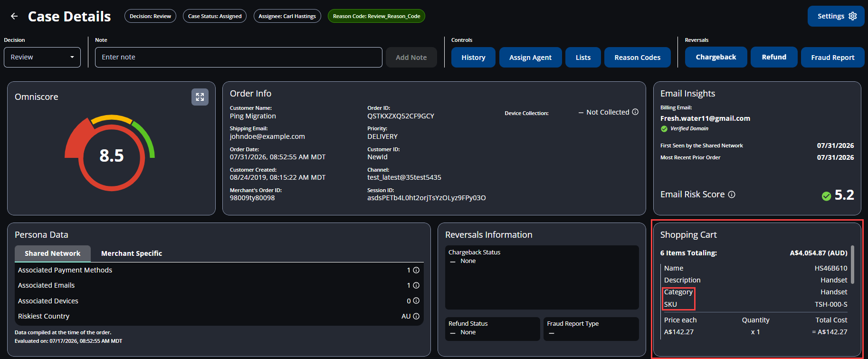The height and width of the screenshot is (359, 868).
Task: Click the cart total A$4,054.87 (AUD)
Action: 819,253
